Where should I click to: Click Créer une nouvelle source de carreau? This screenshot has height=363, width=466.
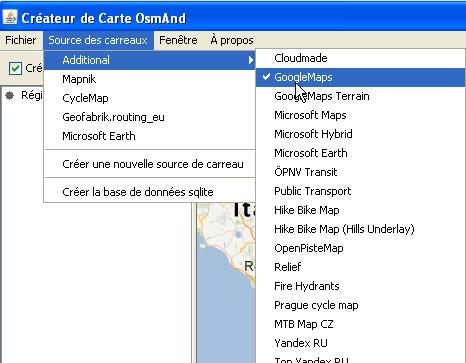pyautogui.click(x=149, y=164)
